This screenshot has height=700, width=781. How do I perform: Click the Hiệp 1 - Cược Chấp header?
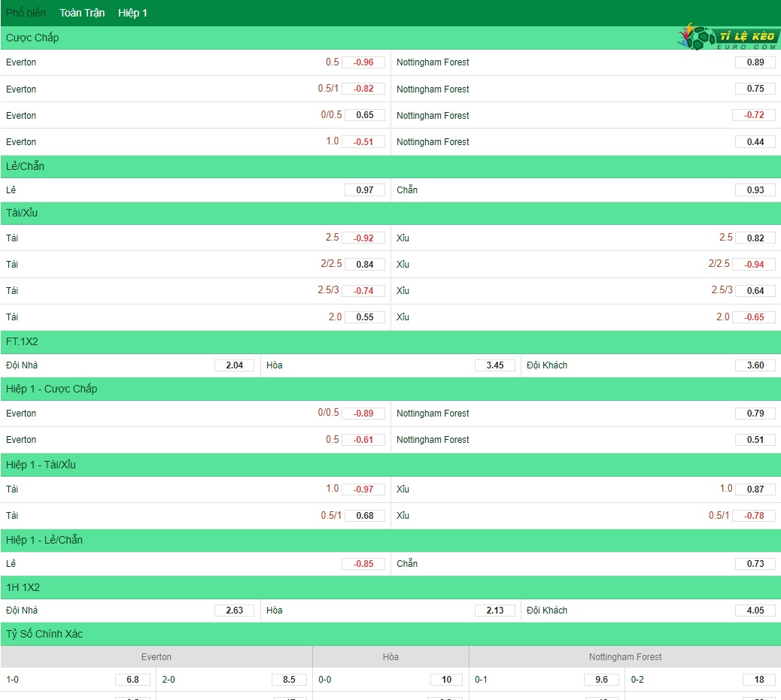pos(390,389)
